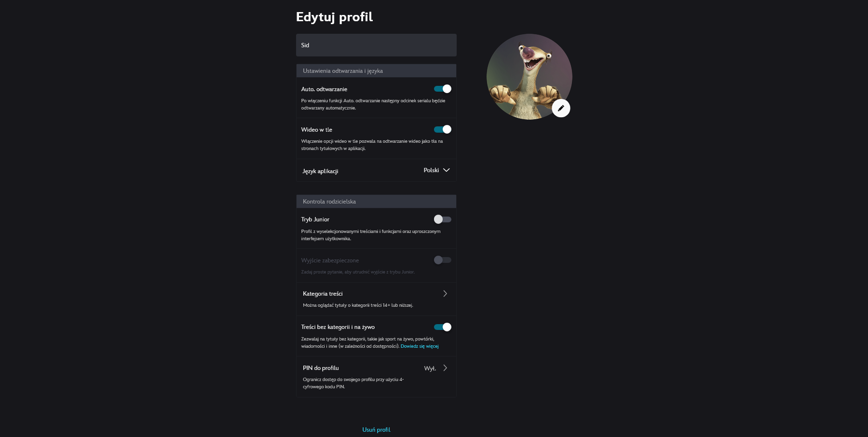This screenshot has width=868, height=437.
Task: Click the pencil edit avatar icon
Action: point(561,108)
